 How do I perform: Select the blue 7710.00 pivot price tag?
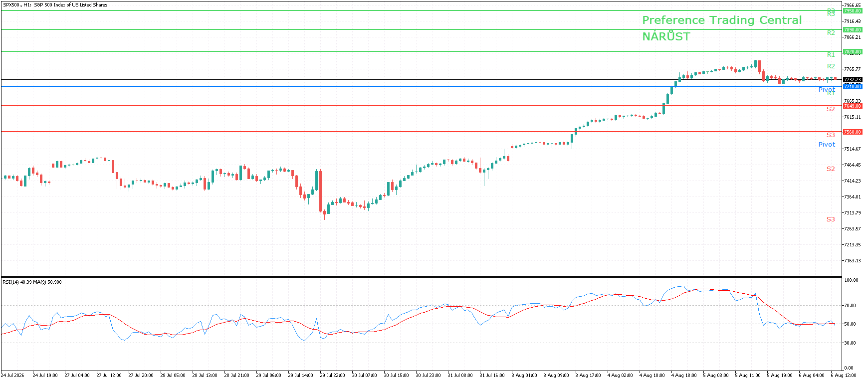[852, 87]
